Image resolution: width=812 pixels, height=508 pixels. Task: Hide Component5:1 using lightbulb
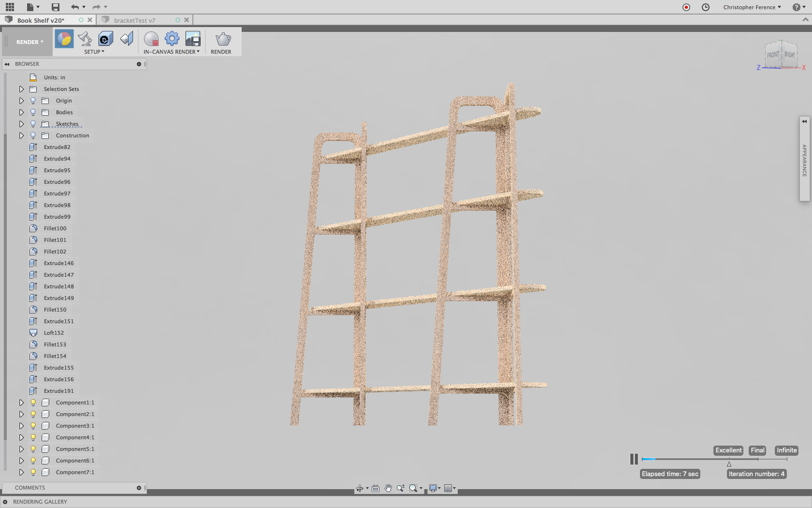coord(33,449)
